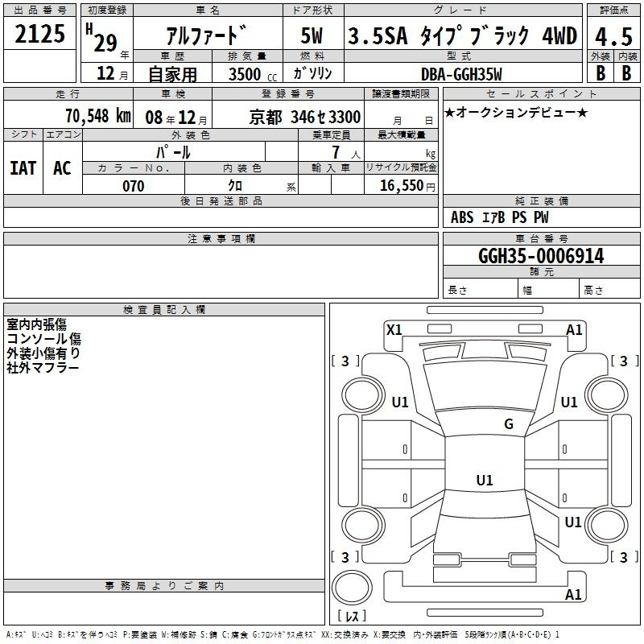Click the shift type IAT
Screen dimensions: 644x644
[23, 168]
